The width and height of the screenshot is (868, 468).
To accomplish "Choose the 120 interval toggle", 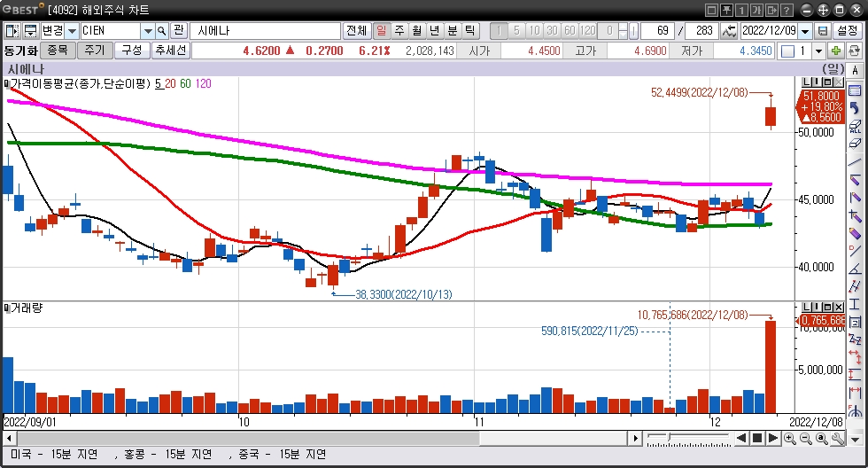I will tap(587, 30).
